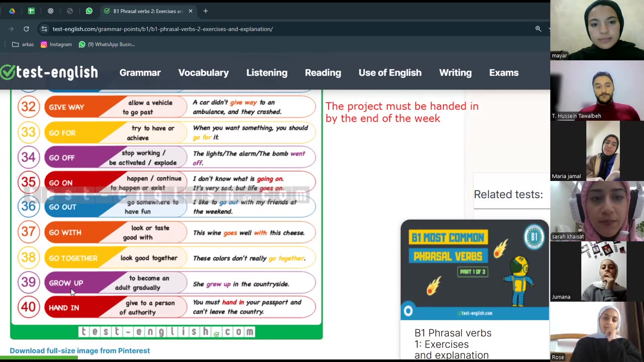Click the red 'project must be handed in' note

click(x=402, y=112)
